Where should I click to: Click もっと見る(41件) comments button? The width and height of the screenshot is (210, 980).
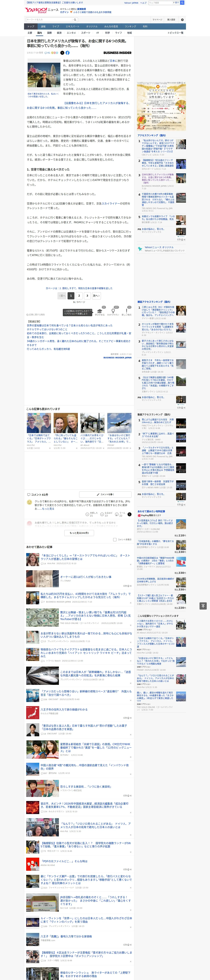pos(79,533)
